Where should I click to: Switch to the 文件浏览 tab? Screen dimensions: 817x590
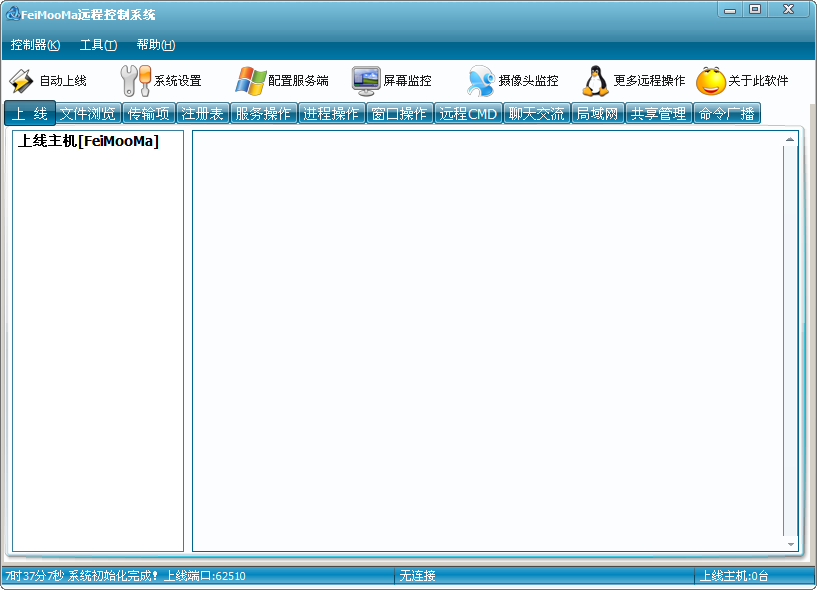88,114
